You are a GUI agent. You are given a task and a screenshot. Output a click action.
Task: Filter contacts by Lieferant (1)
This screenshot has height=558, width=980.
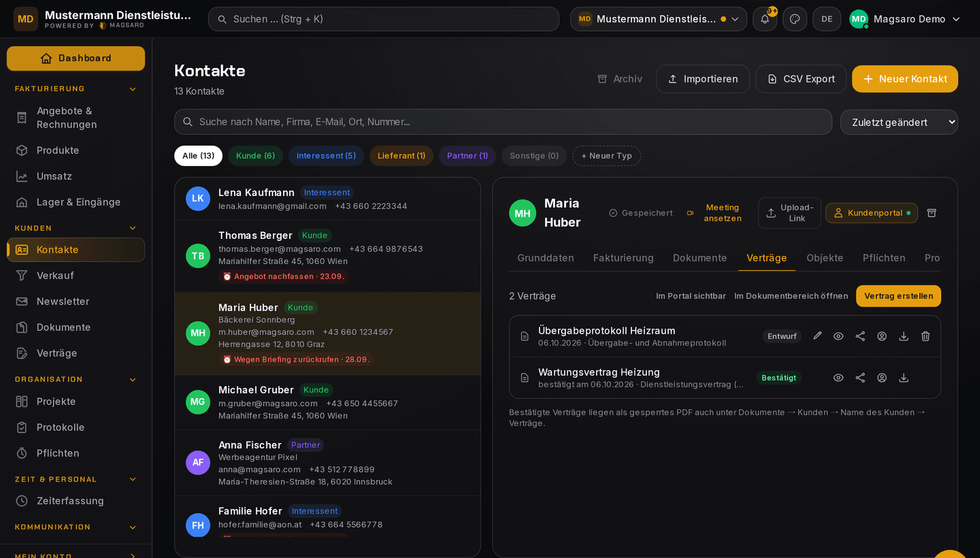(x=401, y=156)
